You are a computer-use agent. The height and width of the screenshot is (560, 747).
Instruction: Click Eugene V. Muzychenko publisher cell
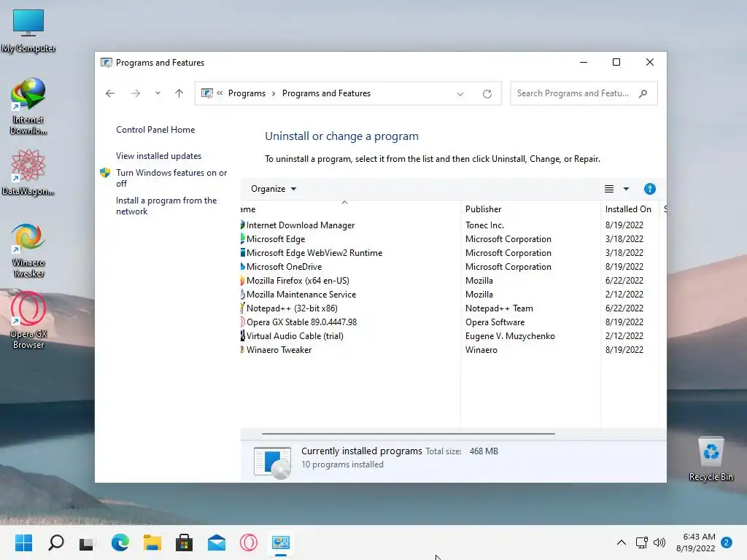(x=510, y=335)
